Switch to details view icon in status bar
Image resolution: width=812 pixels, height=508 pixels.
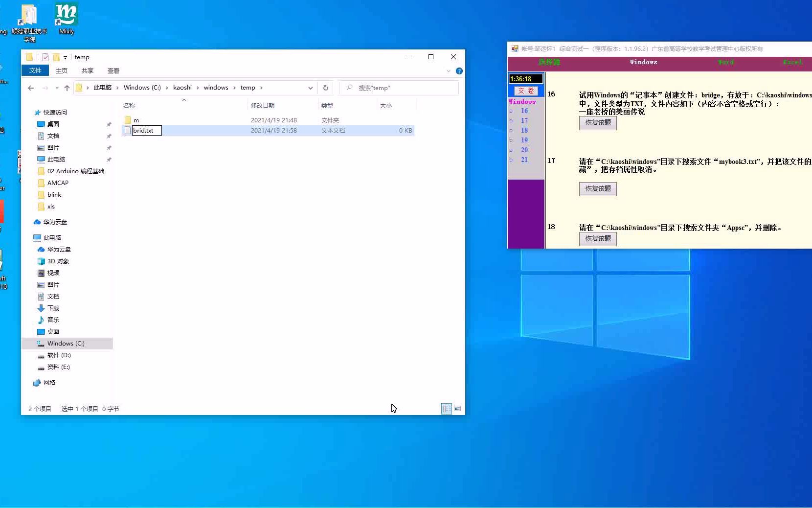coord(447,409)
